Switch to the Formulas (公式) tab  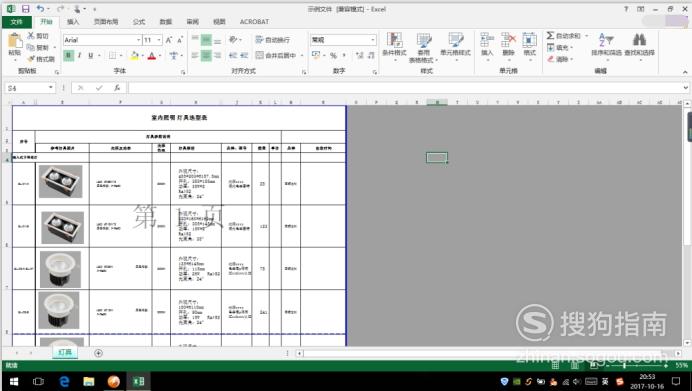pos(139,22)
